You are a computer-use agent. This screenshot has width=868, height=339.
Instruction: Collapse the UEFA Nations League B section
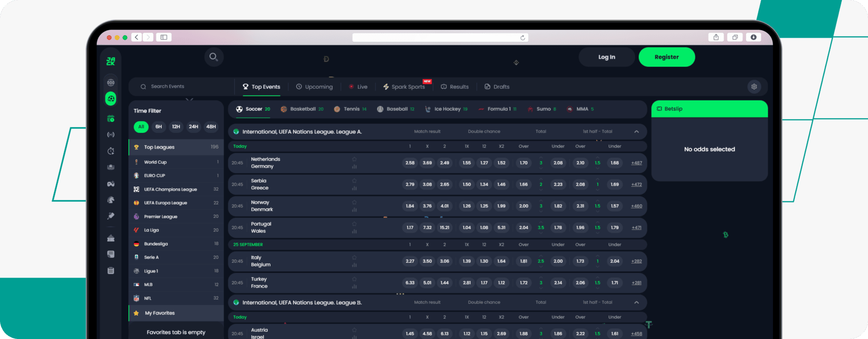[637, 302]
